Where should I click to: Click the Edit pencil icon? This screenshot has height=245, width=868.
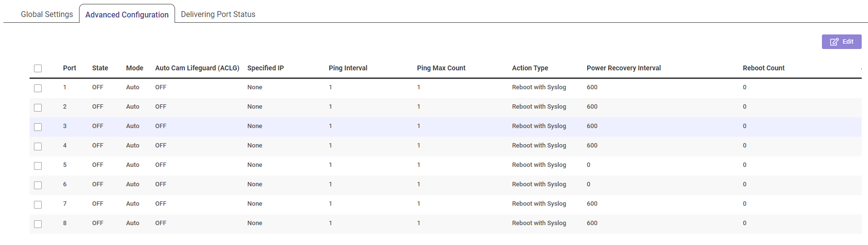tap(834, 42)
